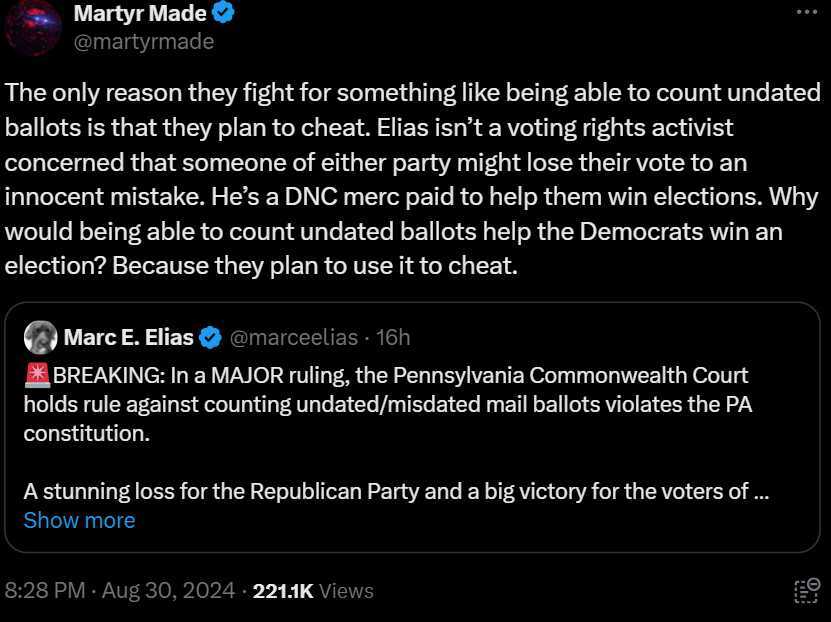The height and width of the screenshot is (622, 831).
Task: Open the @marceelias handle link
Action: pos(293,338)
